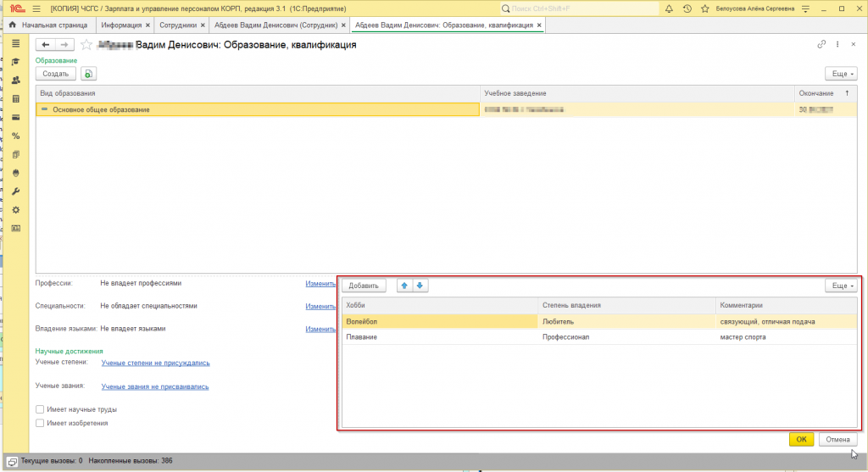Click the home icon on start tab
868x472 pixels.
coord(12,25)
